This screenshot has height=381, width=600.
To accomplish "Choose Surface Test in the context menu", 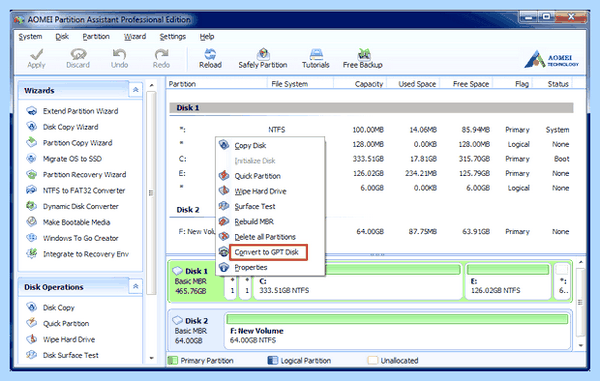I will (270, 206).
